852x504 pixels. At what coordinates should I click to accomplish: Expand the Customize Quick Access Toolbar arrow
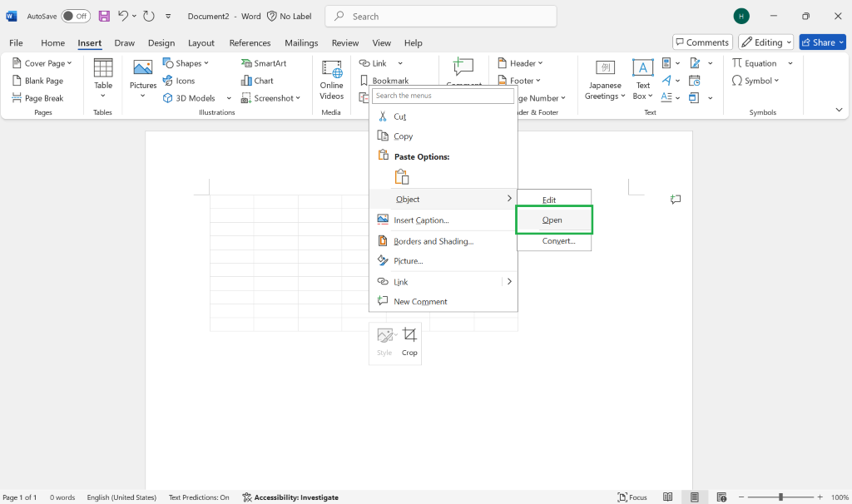[x=168, y=17]
